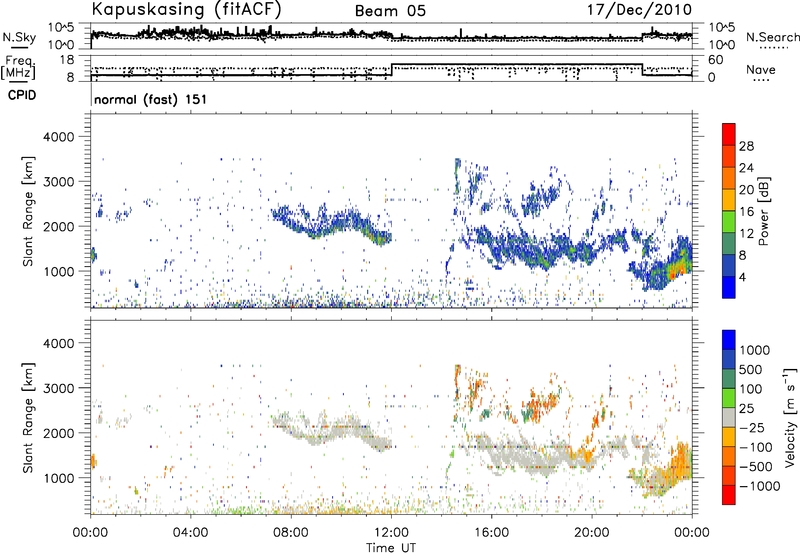800x554 pixels.
Task: Click the '12:00' time tick label
Action: [x=391, y=533]
